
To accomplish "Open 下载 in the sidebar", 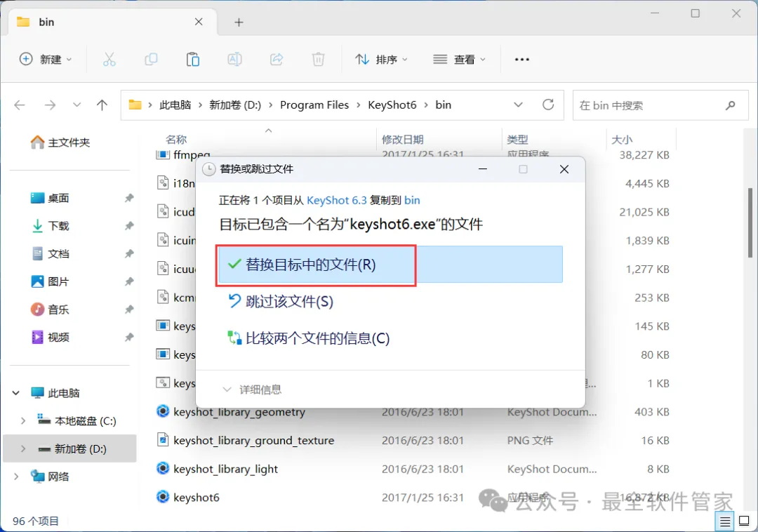I will tap(50, 226).
